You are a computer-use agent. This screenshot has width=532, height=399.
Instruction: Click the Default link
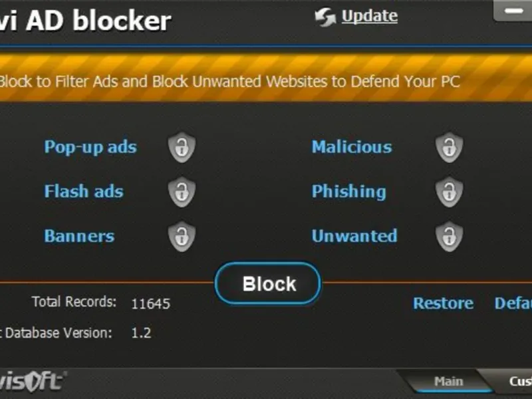(x=513, y=303)
